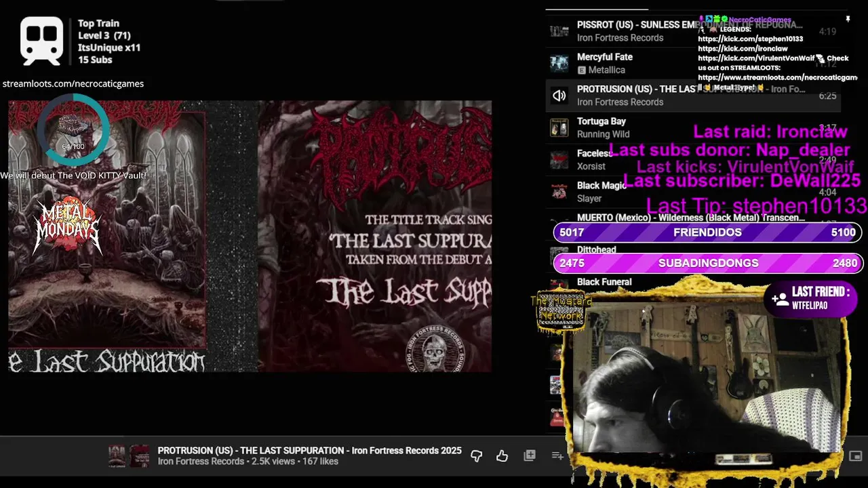Open Iron Fortress Records in player bar
Image resolution: width=868 pixels, height=488 pixels.
pos(201,462)
